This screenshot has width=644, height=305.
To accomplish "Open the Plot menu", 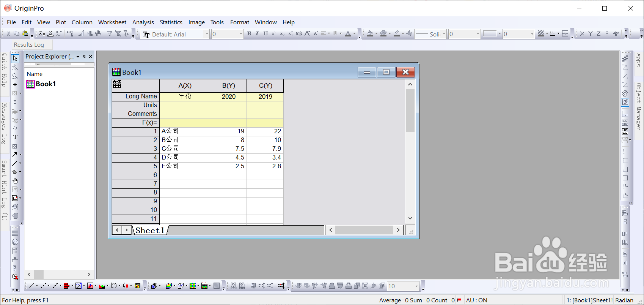I will pos(61,22).
